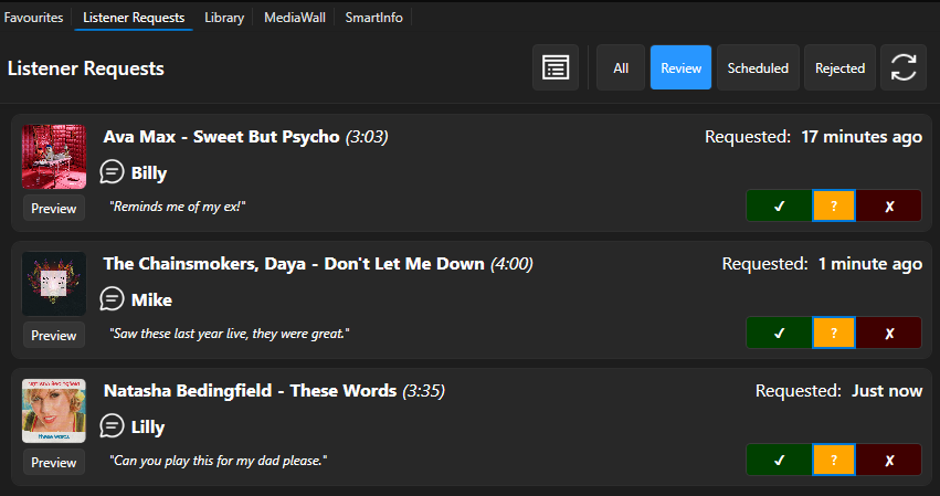Screen dimensions: 940x496
Task: Open Mike's message chat bubble icon
Action: pos(112,299)
